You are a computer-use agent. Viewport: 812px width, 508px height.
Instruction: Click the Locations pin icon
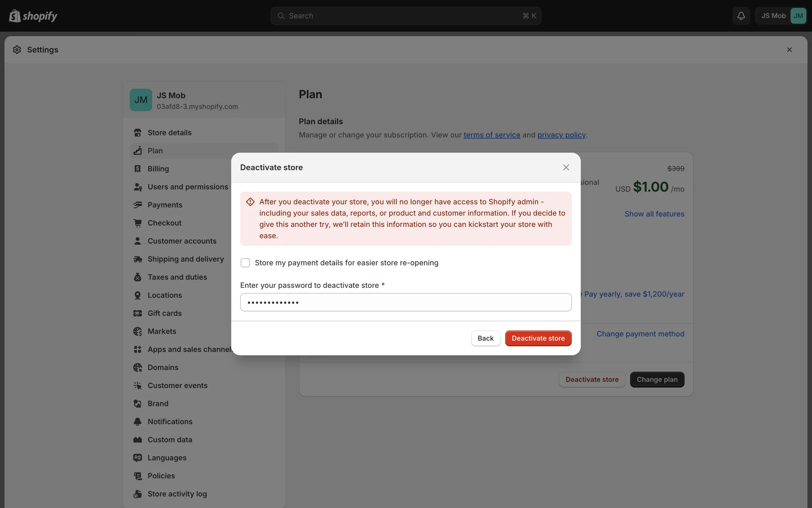(x=137, y=295)
